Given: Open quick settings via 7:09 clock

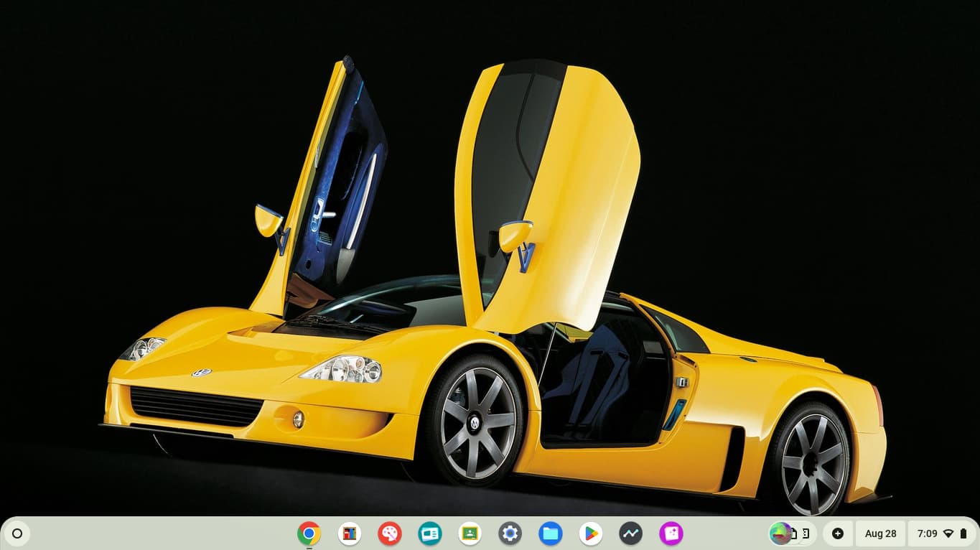Looking at the screenshot, I should 927,533.
